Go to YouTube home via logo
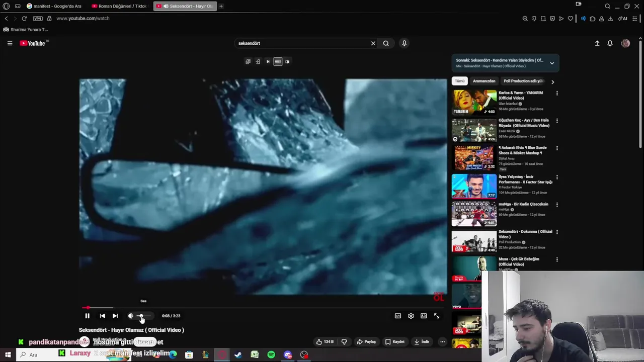 click(x=33, y=43)
